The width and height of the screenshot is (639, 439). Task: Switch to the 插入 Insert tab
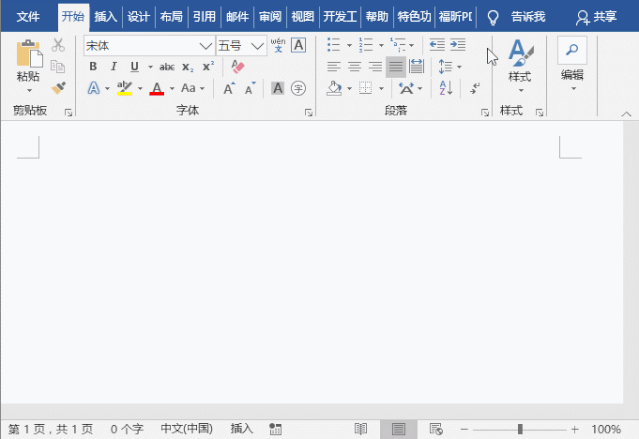click(106, 17)
